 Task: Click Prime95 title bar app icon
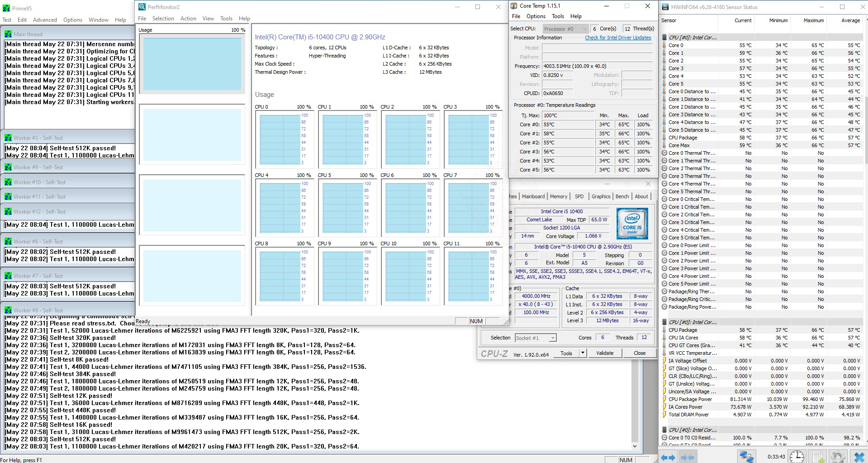6,8
